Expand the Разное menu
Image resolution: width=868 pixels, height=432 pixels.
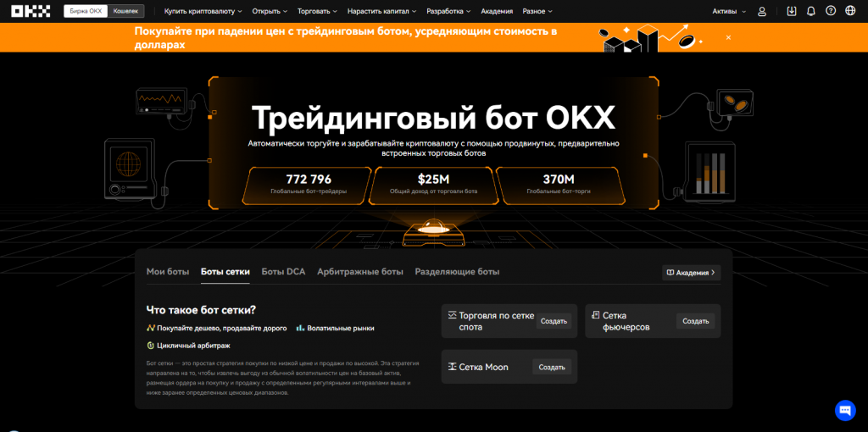click(x=537, y=11)
